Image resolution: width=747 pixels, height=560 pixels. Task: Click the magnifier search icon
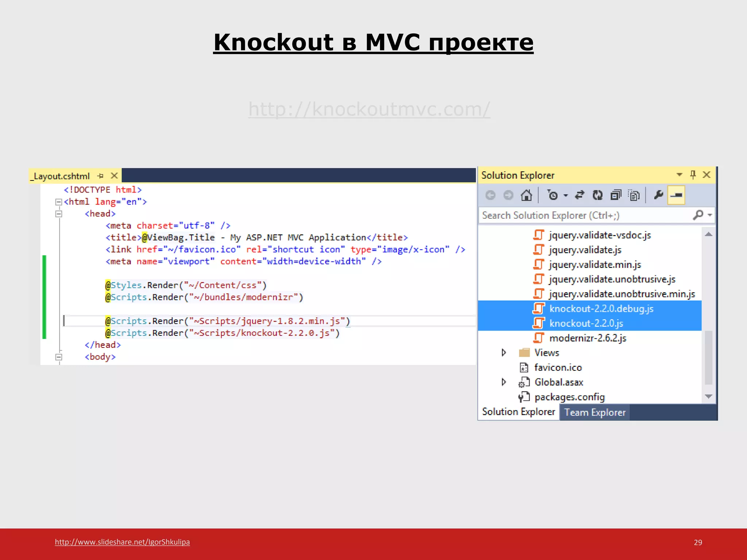698,215
